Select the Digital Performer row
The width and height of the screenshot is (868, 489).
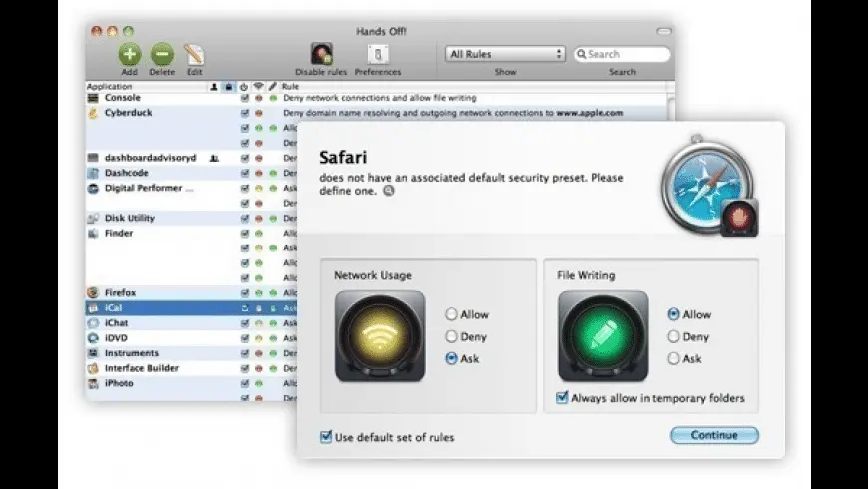(191, 188)
